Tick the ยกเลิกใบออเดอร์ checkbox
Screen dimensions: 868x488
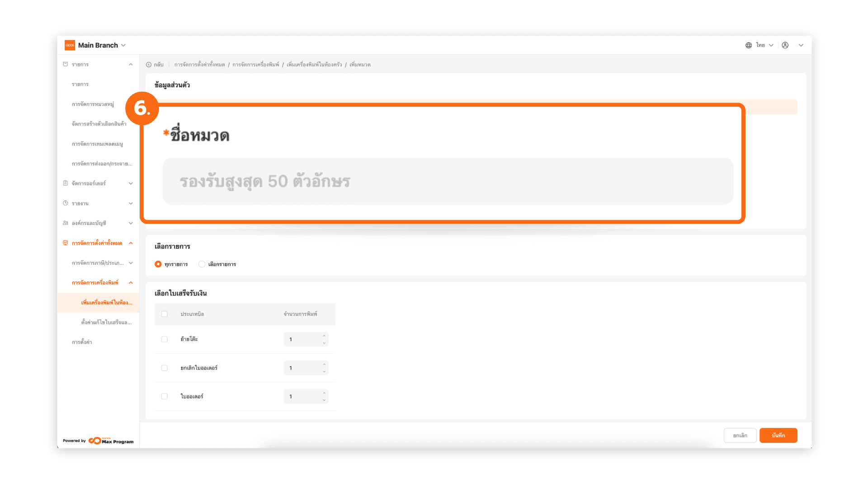coord(165,368)
